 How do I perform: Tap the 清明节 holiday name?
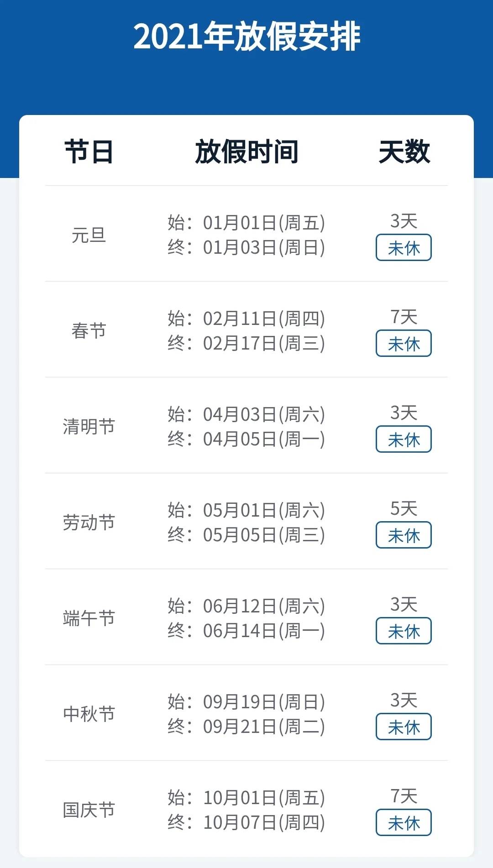coord(89,427)
